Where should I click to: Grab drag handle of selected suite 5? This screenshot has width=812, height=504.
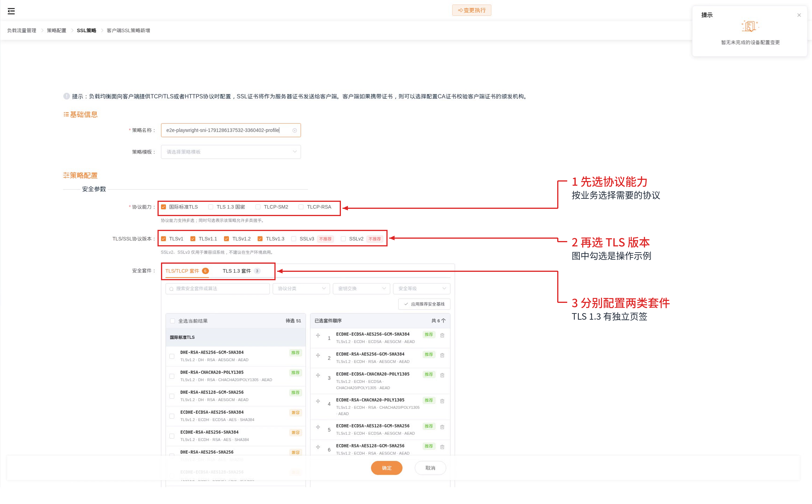click(x=318, y=427)
